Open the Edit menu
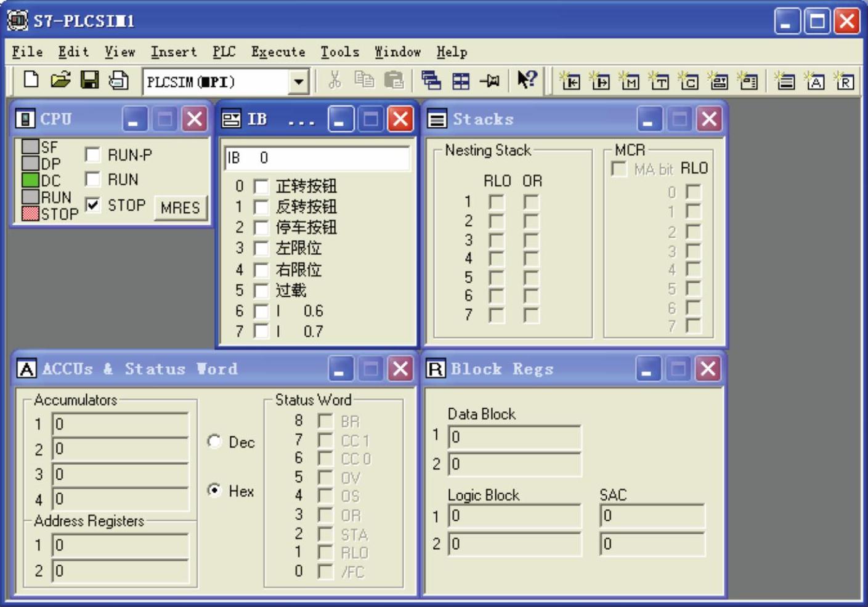Viewport: 868px width, 607px height. 73,52
